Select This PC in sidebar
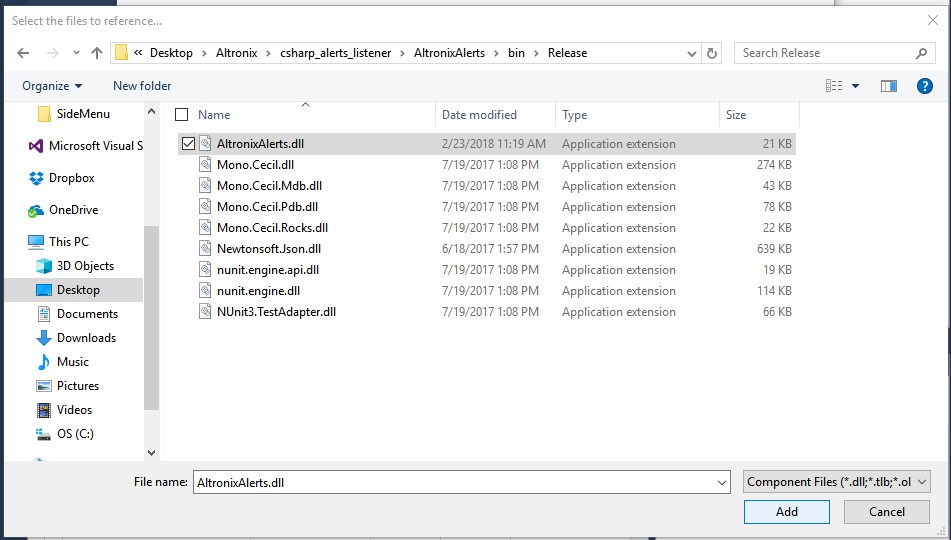Image resolution: width=951 pixels, height=540 pixels. 58,241
